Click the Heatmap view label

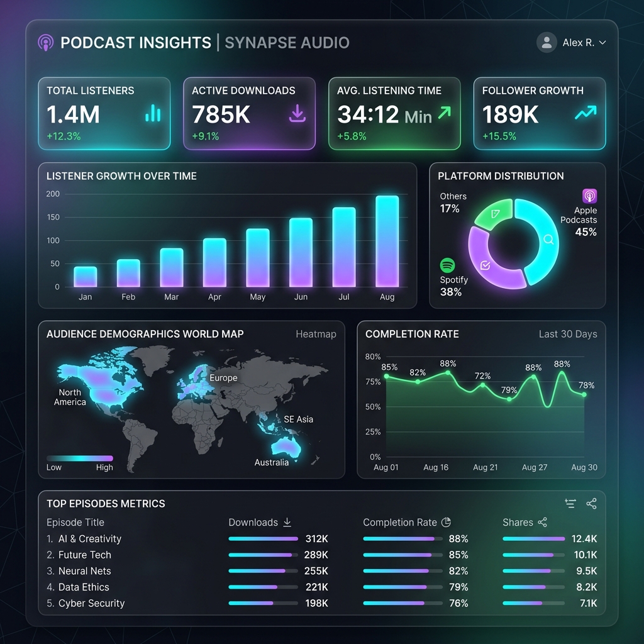click(x=316, y=334)
